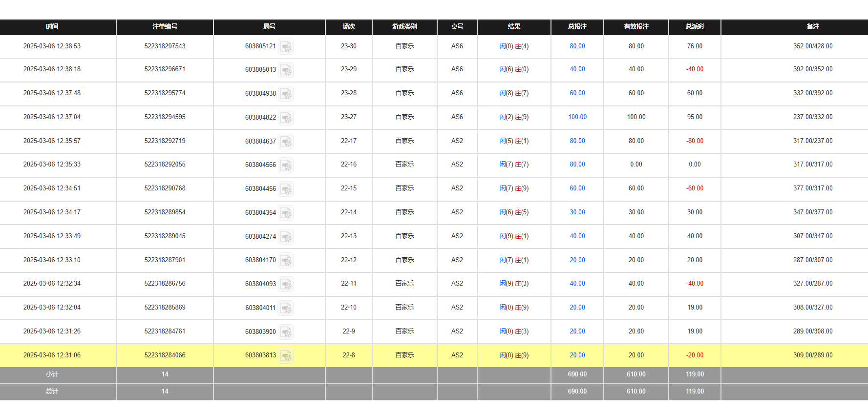Image resolution: width=868 pixels, height=414 pixels.
Task: Click the 备注 column header
Action: (813, 27)
